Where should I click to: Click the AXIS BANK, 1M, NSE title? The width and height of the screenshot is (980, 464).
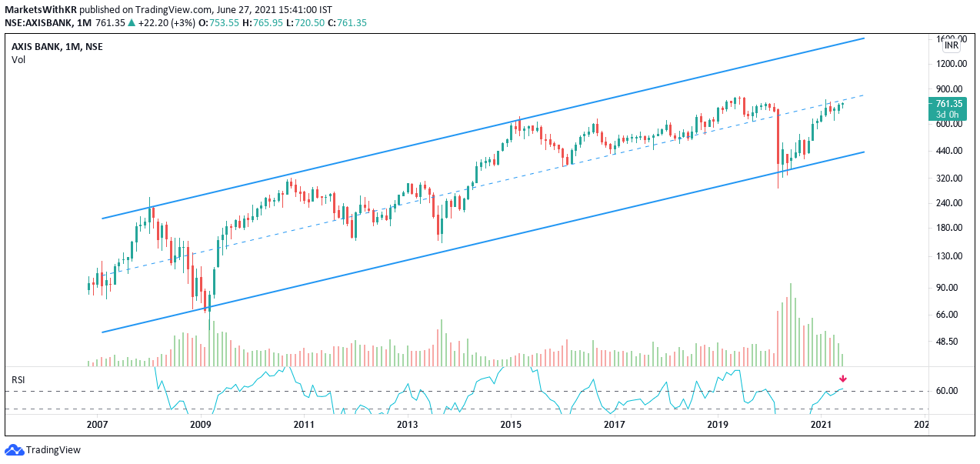tap(57, 47)
